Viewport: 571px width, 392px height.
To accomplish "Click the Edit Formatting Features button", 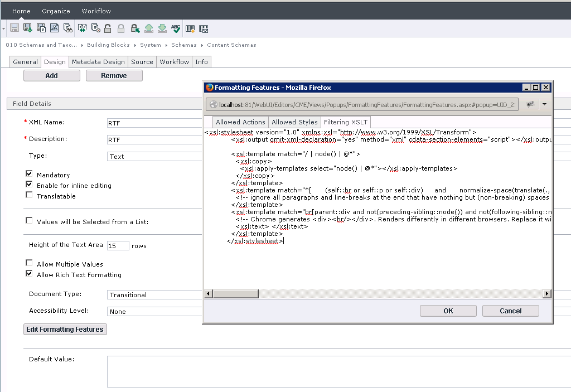I will 65,329.
